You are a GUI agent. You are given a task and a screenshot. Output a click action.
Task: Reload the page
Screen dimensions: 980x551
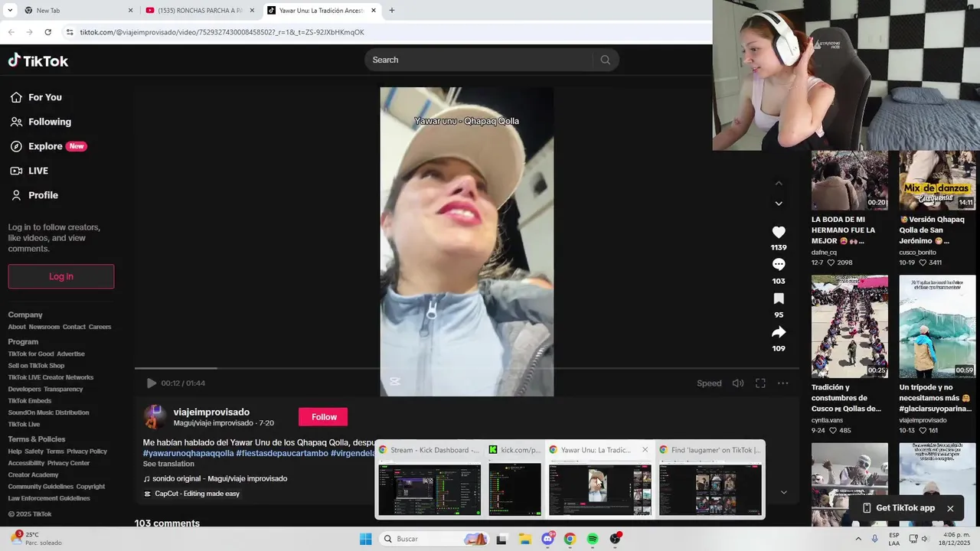47,32
